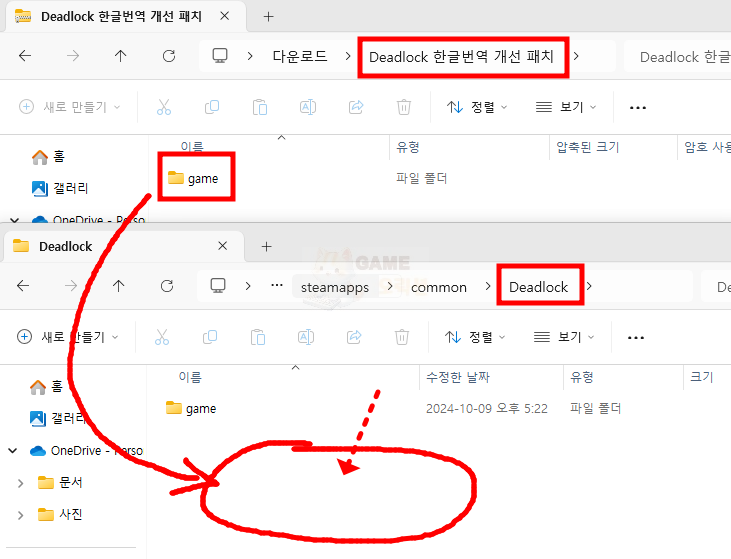Viewport: 731px width, 559px height.
Task: Open 보기 view dropdown in top window
Action: tap(566, 107)
